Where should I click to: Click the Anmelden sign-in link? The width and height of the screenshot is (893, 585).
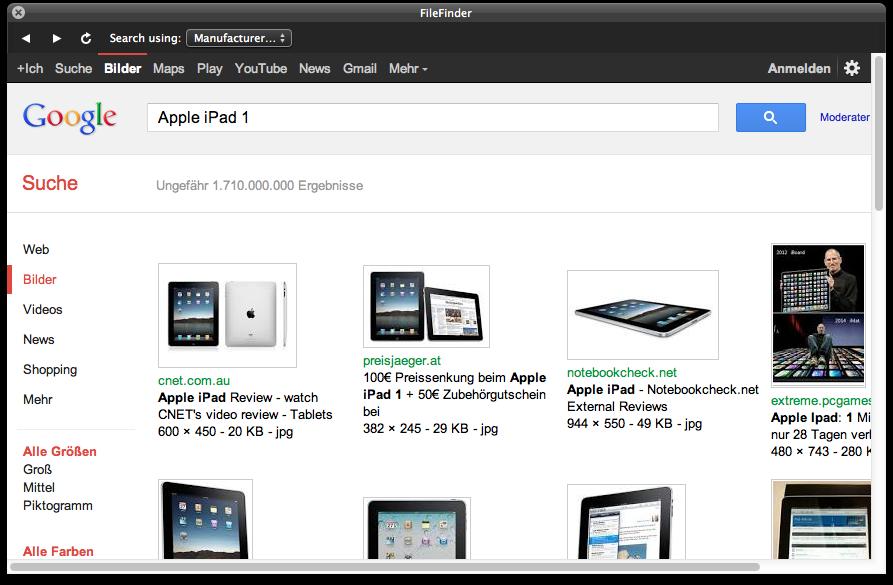[x=799, y=68]
